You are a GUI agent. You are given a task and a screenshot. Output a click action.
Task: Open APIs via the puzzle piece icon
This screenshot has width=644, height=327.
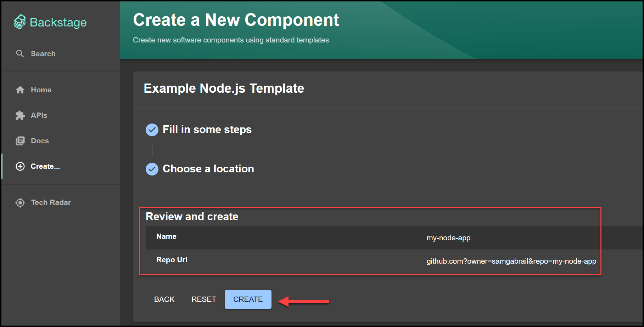pyautogui.click(x=20, y=115)
